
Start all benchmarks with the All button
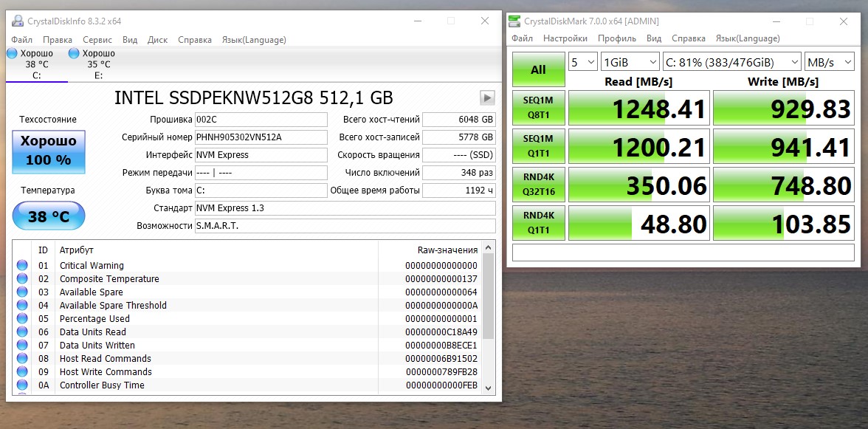pyautogui.click(x=539, y=69)
